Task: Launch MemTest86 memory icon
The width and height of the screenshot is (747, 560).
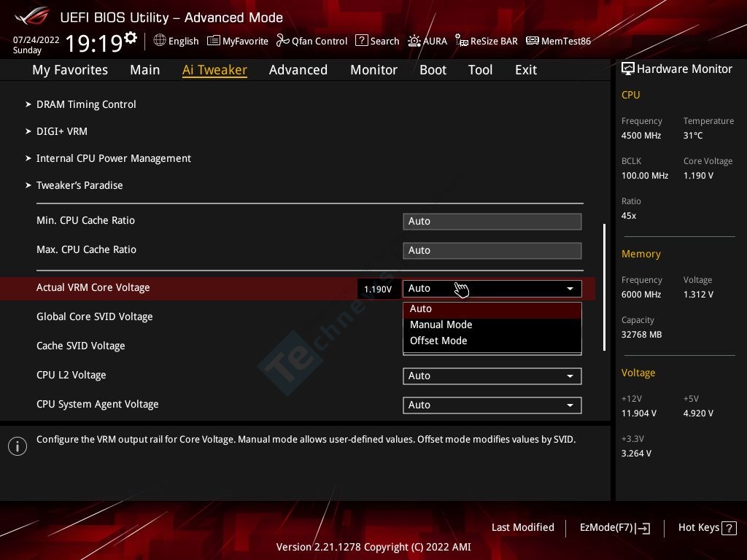Action: pyautogui.click(x=532, y=41)
